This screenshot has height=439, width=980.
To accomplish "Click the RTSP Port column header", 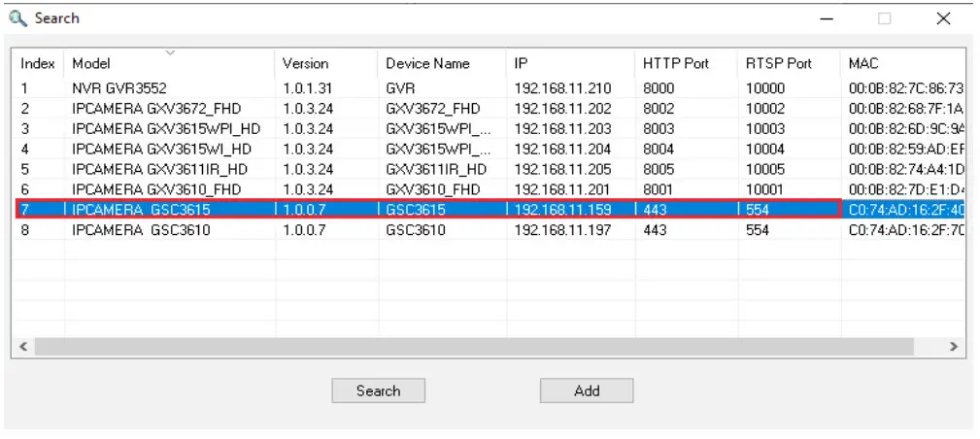I will click(x=790, y=63).
